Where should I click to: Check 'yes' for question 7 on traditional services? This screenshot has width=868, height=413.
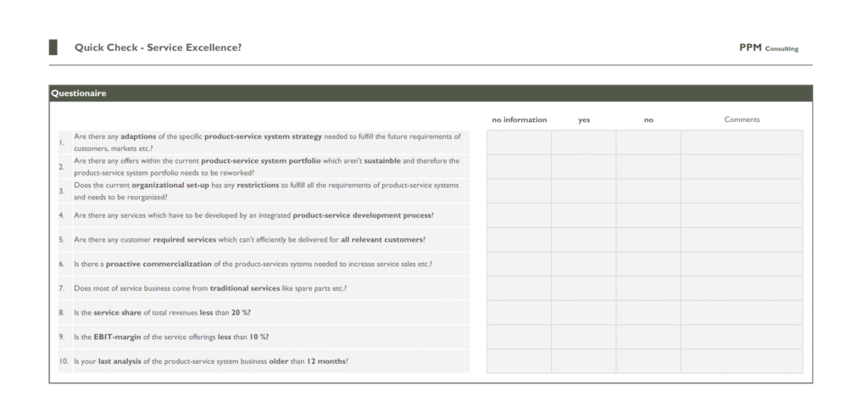pyautogui.click(x=583, y=288)
